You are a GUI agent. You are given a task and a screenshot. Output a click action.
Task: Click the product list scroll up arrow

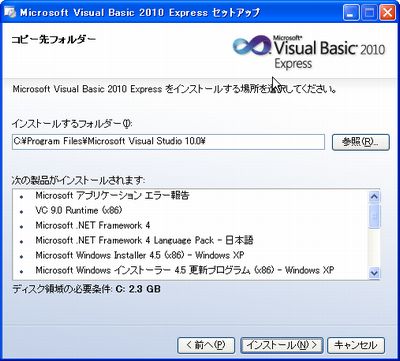click(x=375, y=197)
